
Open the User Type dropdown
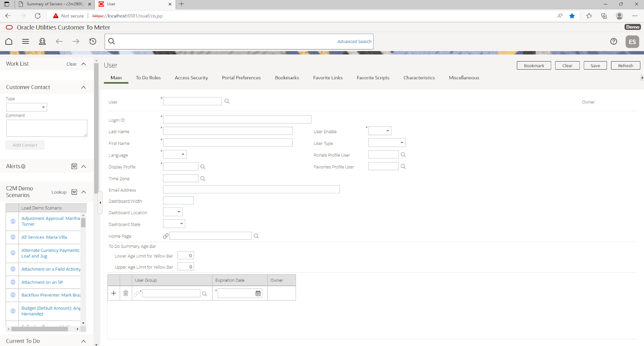click(387, 142)
